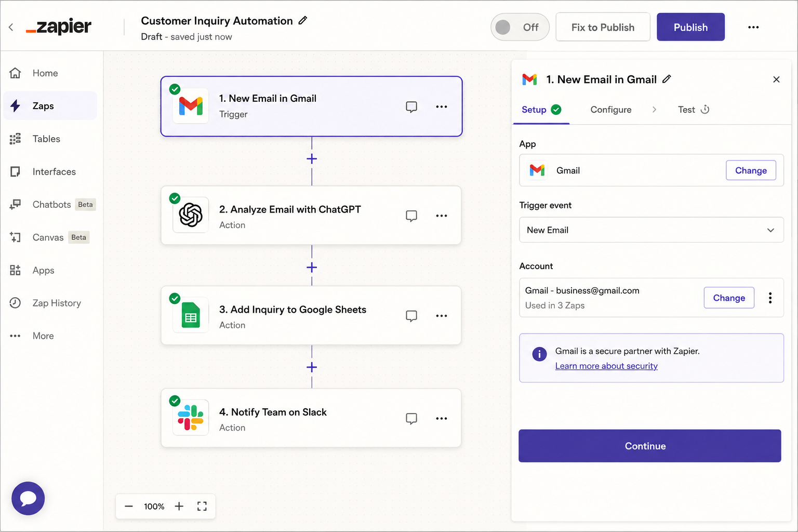Image resolution: width=798 pixels, height=532 pixels.
Task: Switch to the Configure tab
Action: point(611,110)
